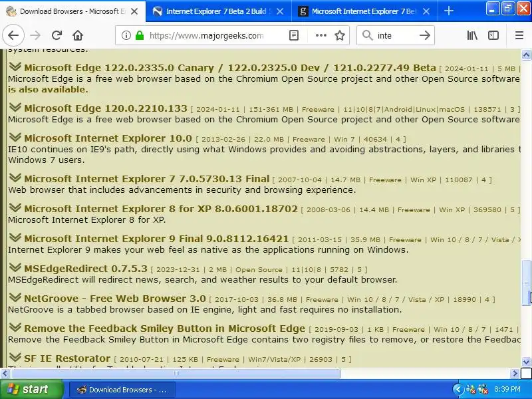Expand chevron beside SF IE Restorator
The width and height of the screenshot is (532, 399).
pos(15,358)
